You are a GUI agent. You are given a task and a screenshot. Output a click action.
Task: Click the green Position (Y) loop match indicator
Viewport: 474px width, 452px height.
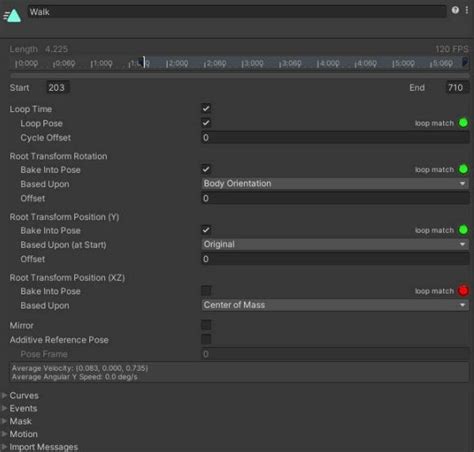tap(463, 230)
